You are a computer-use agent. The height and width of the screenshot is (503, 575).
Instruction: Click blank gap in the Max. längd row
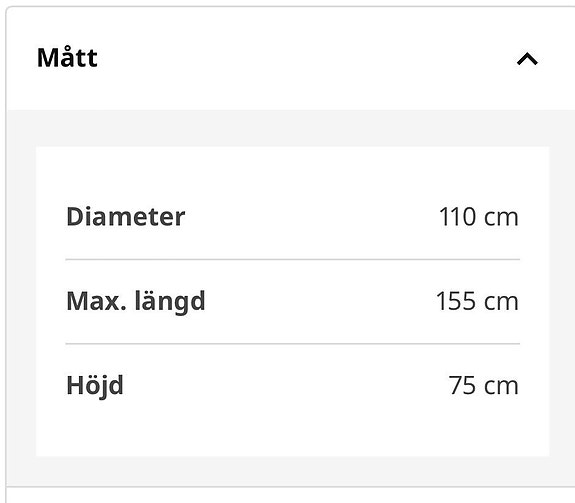pos(319,301)
